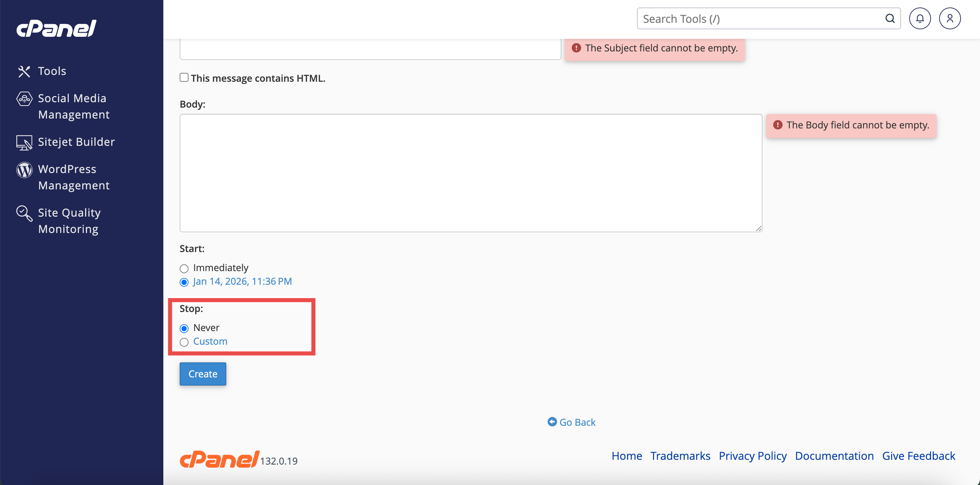Choose the Custom stop option
Viewport: 980px width, 485px height.
[184, 342]
